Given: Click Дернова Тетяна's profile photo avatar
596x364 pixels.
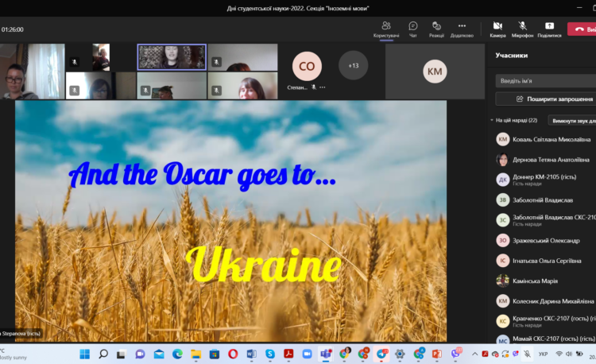Looking at the screenshot, I should [502, 160].
